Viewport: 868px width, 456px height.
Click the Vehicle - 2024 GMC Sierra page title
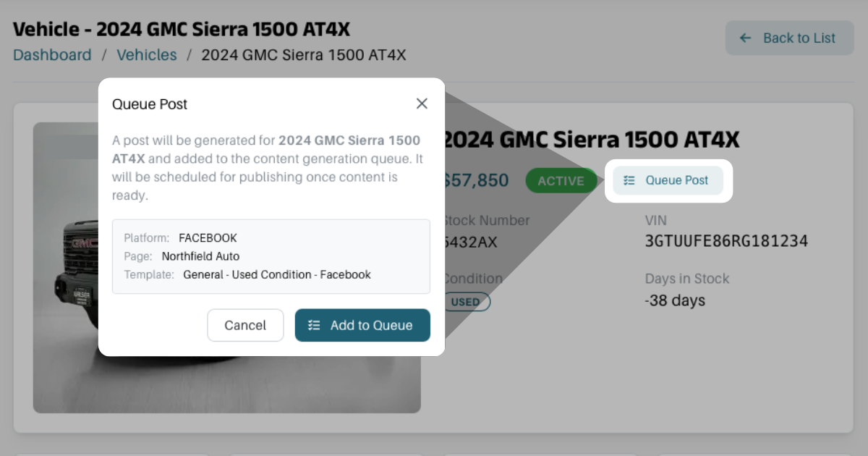click(182, 29)
